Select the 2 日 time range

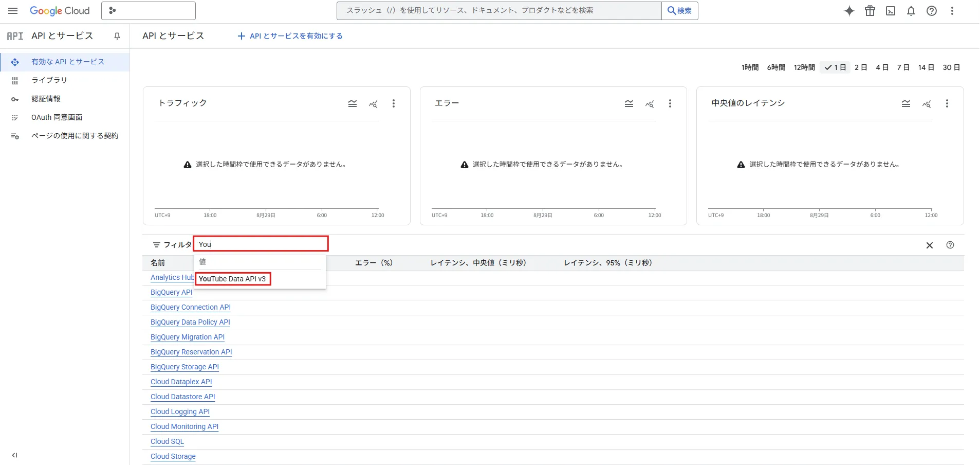pyautogui.click(x=861, y=67)
